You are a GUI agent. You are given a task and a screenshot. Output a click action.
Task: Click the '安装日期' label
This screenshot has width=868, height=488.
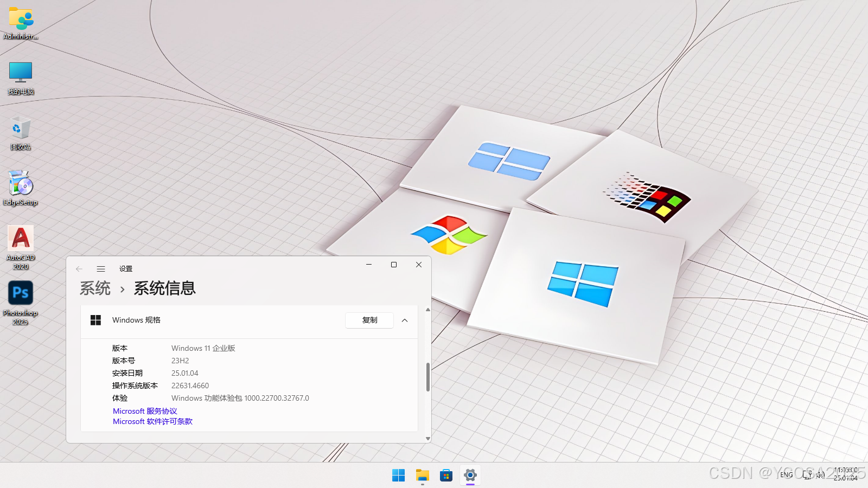(x=127, y=373)
